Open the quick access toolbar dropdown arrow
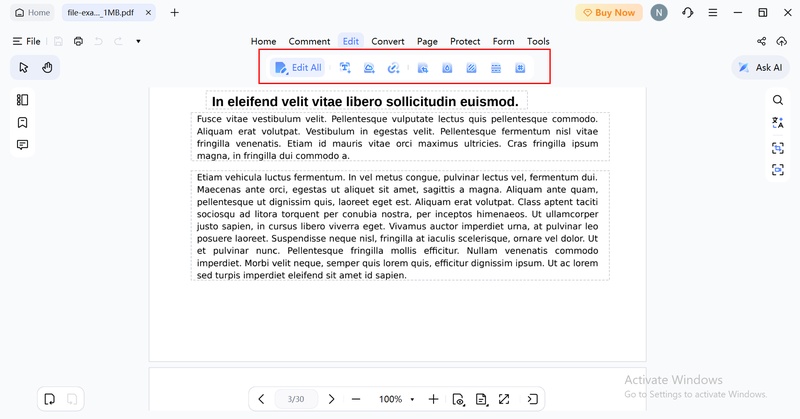The image size is (800, 419). 138,41
